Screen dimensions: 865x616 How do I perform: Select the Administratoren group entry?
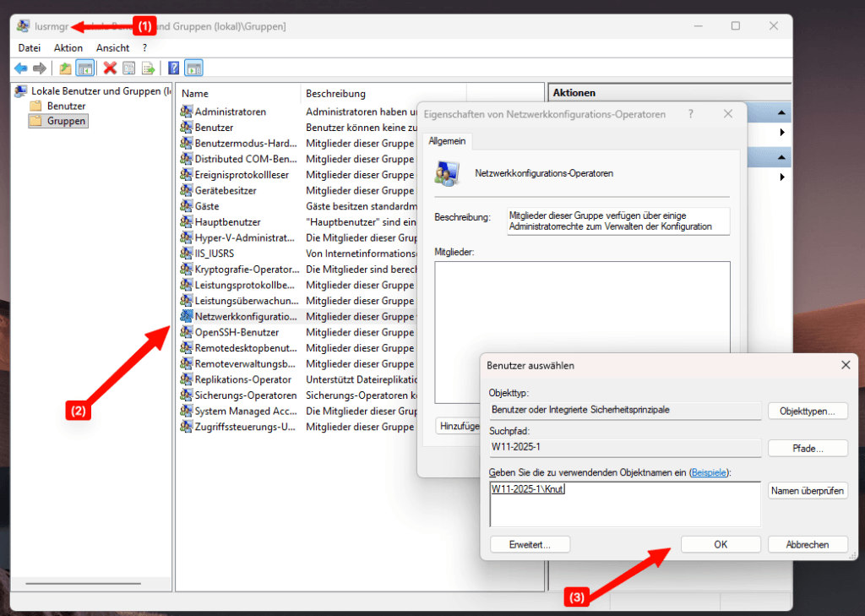pyautogui.click(x=230, y=112)
